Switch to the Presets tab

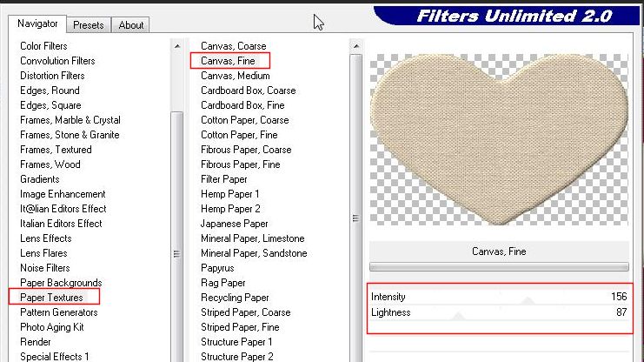click(88, 25)
